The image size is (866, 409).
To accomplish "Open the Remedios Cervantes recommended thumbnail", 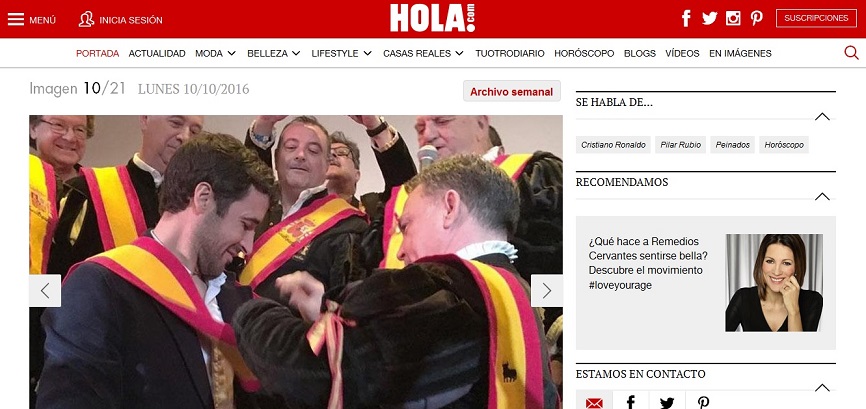I will pos(774,283).
